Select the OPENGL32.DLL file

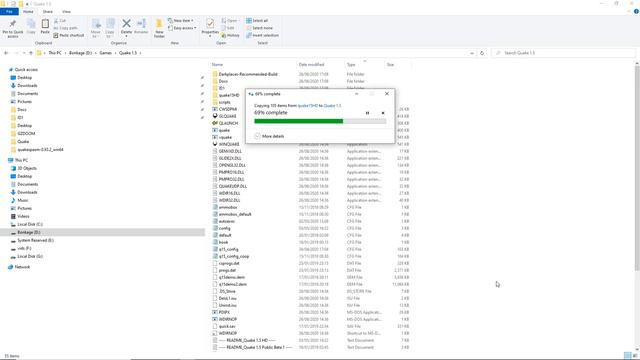232,165
